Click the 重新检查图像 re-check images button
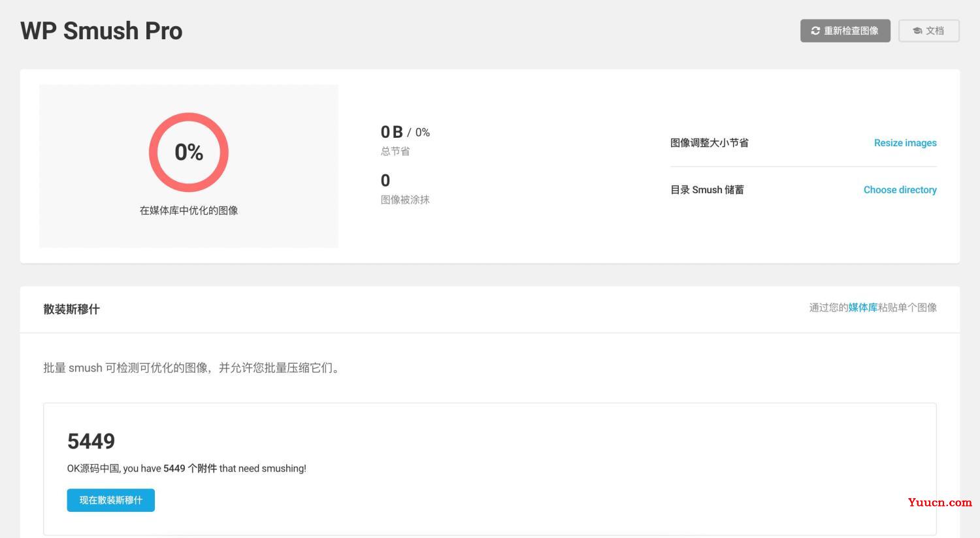 pyautogui.click(x=845, y=31)
